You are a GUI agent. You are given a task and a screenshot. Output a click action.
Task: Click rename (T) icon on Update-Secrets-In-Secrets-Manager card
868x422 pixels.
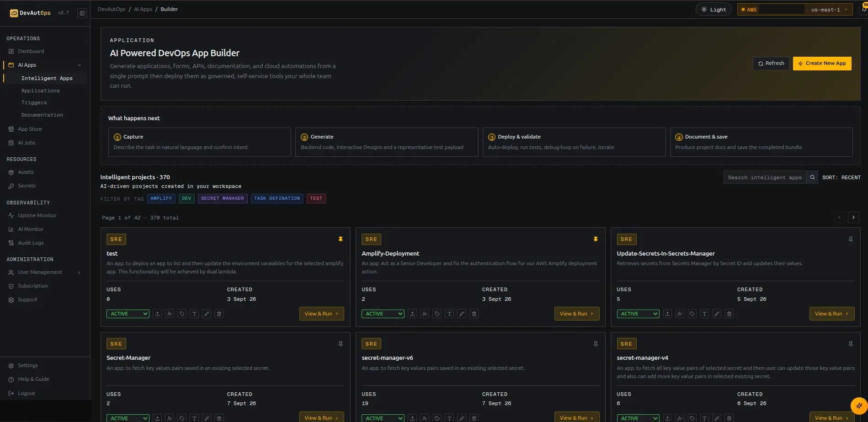[704, 314]
